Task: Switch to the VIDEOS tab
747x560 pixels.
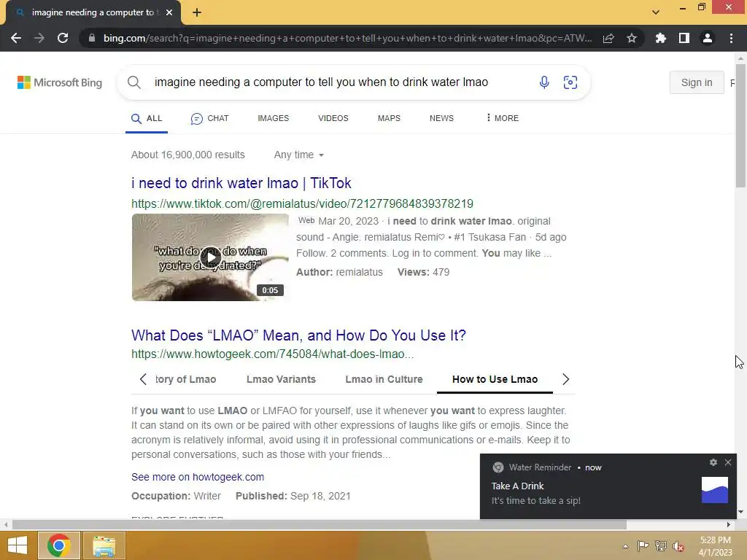Action: pos(333,118)
